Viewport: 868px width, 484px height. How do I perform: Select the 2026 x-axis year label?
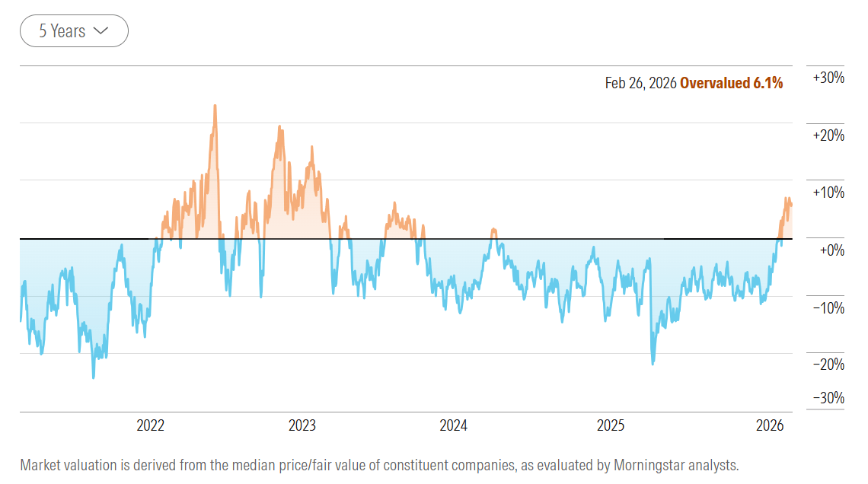tap(771, 425)
